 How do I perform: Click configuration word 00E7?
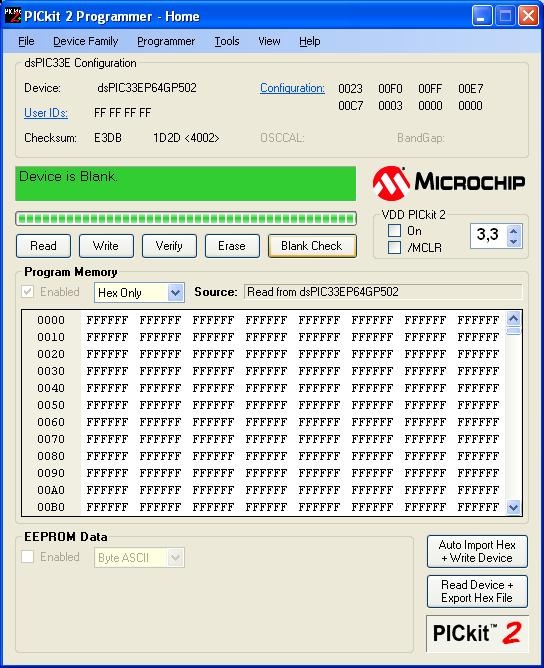[x=471, y=89]
